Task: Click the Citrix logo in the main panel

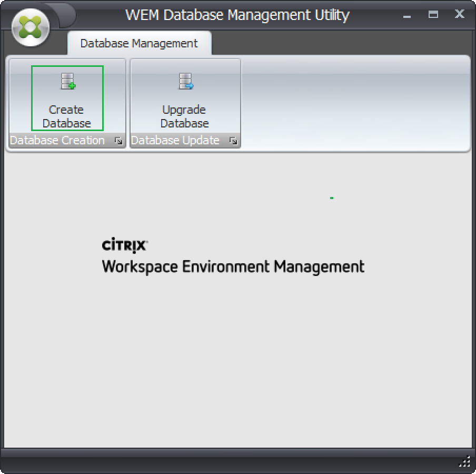Action: point(125,245)
